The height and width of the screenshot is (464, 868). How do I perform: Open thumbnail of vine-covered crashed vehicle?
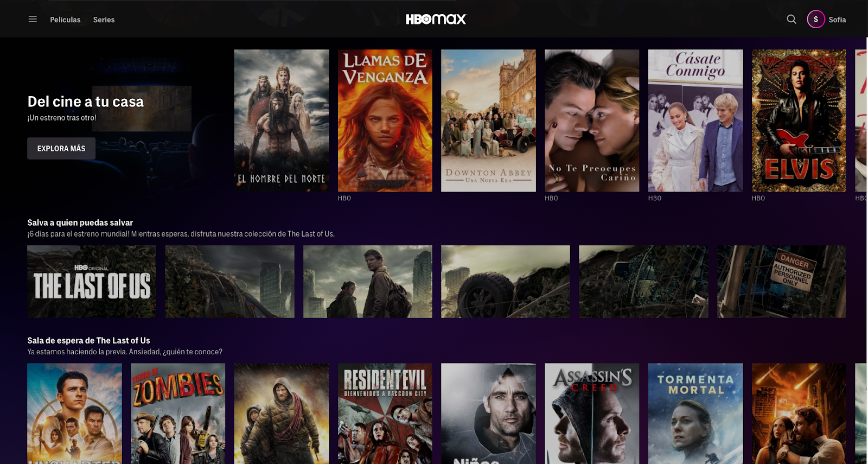click(x=643, y=282)
